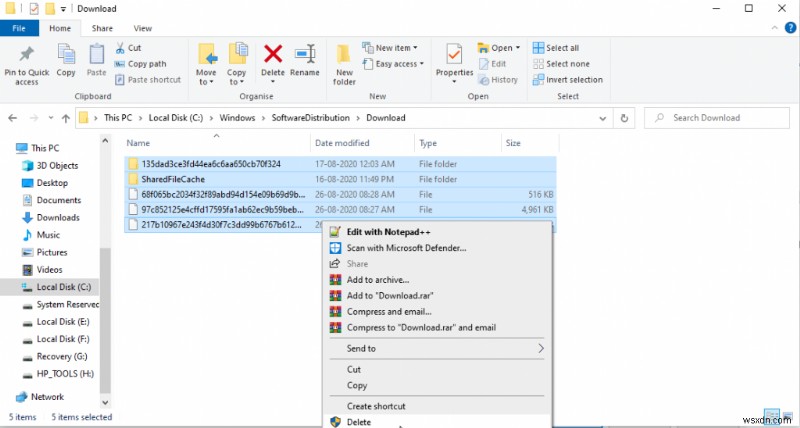Viewport: 800px width, 428px height.
Task: Sort by the Type column header
Action: (458, 143)
